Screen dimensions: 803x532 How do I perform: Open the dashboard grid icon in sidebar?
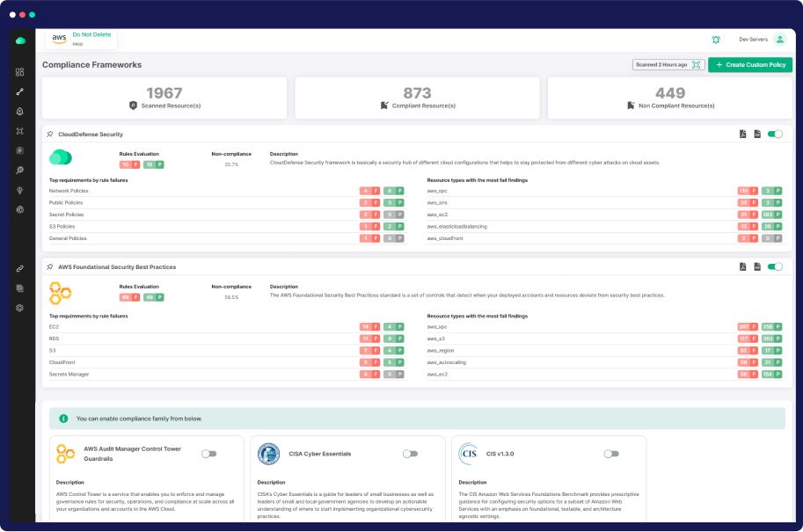[x=19, y=72]
